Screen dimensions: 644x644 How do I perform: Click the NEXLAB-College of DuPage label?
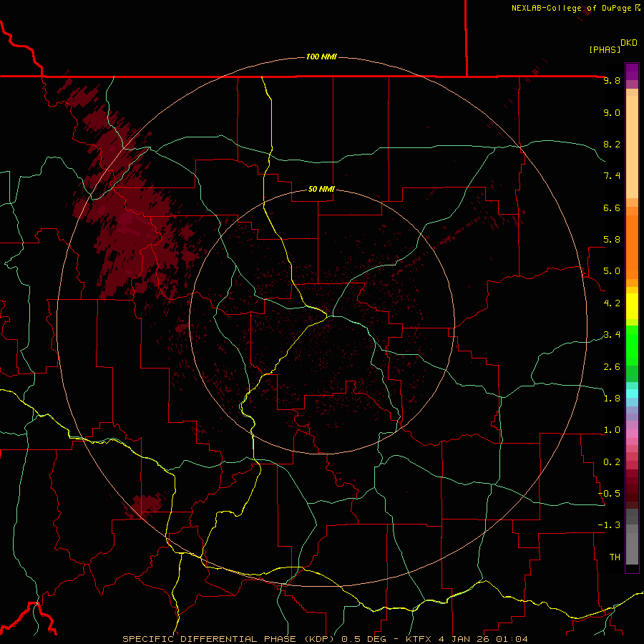pos(575,8)
